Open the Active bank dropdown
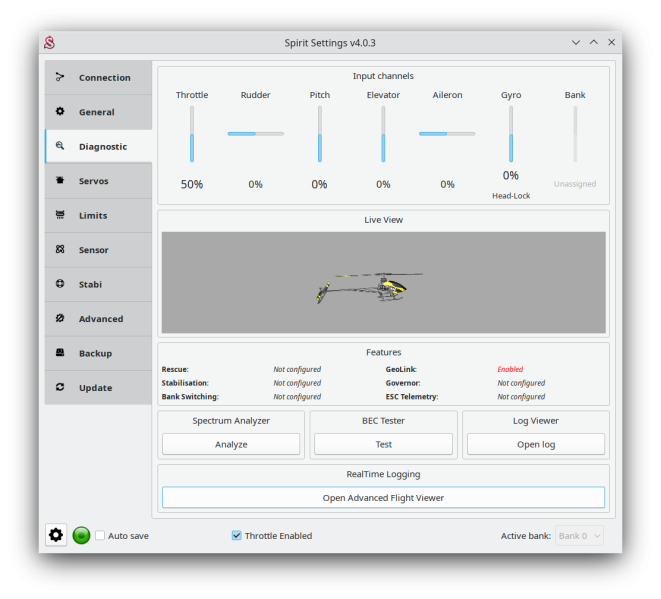 pos(579,536)
